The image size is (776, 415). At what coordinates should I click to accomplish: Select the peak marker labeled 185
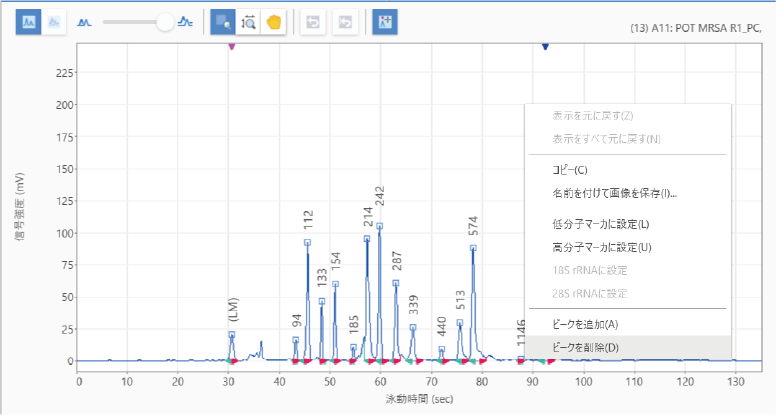(353, 347)
